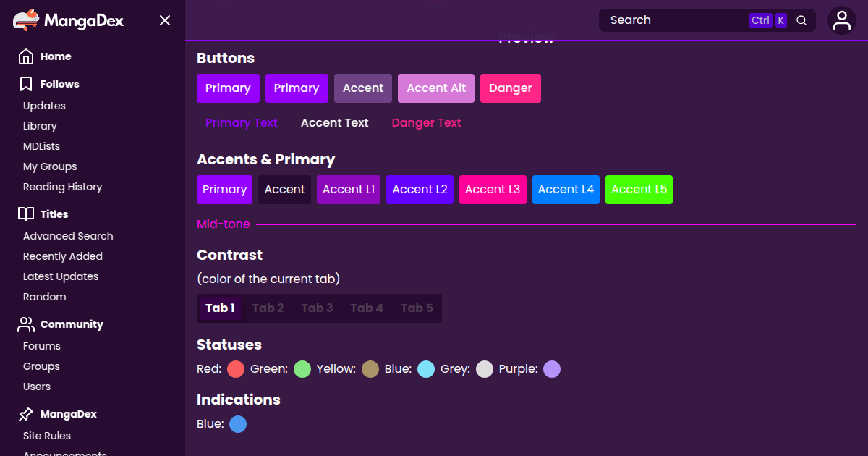Click the Home house icon

point(26,56)
